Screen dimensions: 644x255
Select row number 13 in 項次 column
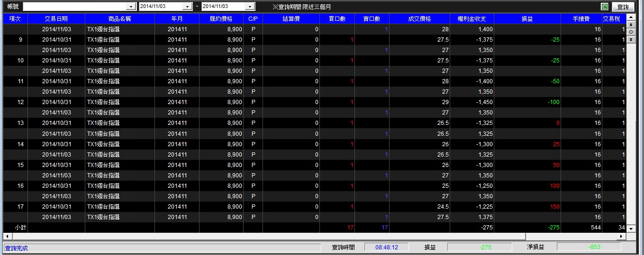click(x=20, y=123)
